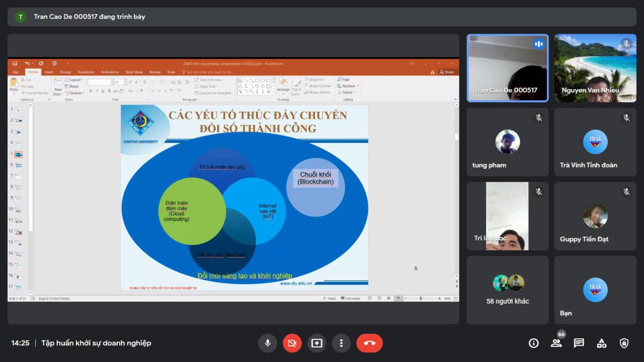Show everyone via the people icon
Viewport: 644px width, 362px height.
point(556,343)
